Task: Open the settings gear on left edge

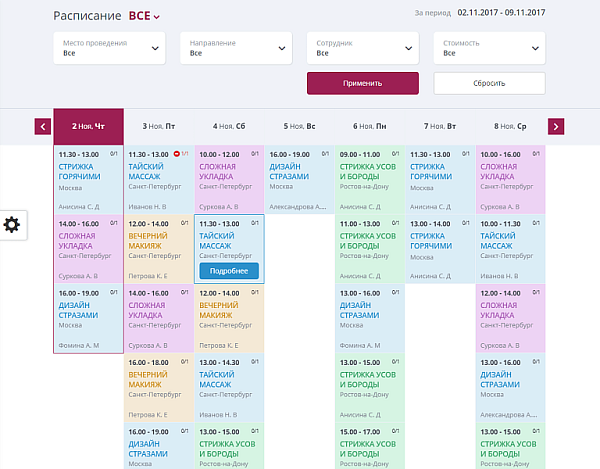Action: click(x=12, y=224)
